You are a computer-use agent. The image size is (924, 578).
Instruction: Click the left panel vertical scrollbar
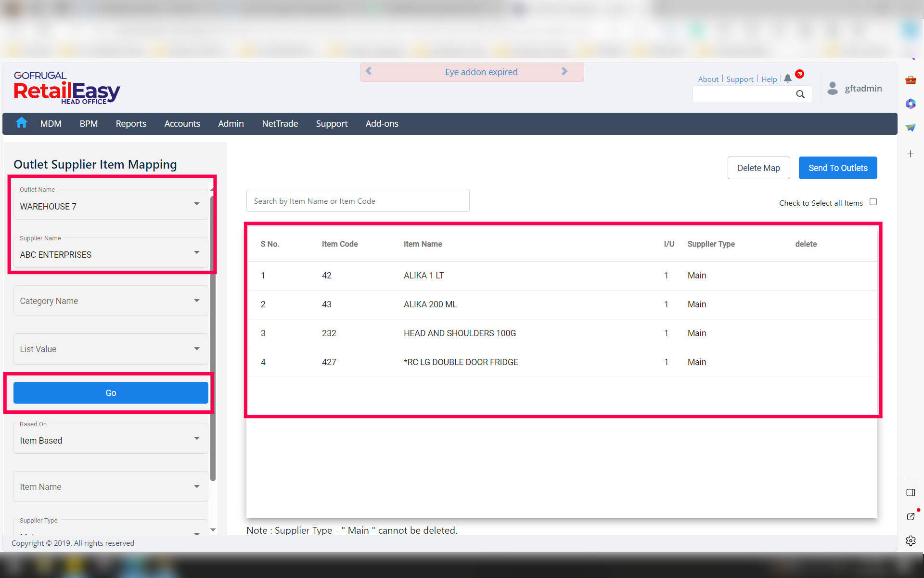(x=213, y=337)
